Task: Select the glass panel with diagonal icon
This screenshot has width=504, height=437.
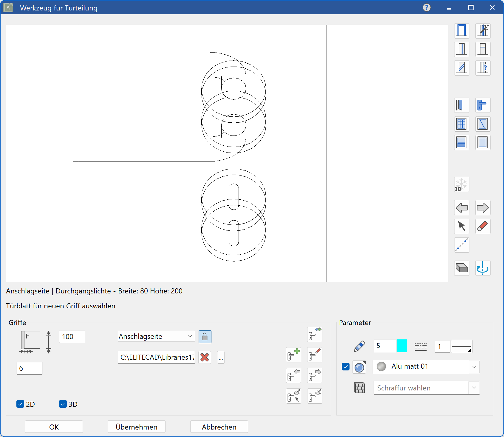Action: (483, 124)
